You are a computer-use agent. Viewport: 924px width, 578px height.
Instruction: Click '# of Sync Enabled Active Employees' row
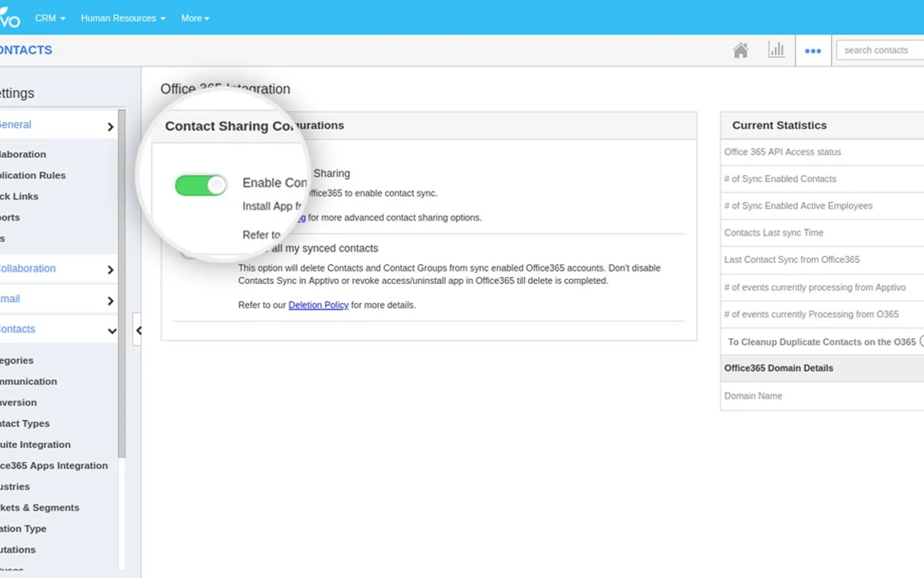[x=822, y=206]
